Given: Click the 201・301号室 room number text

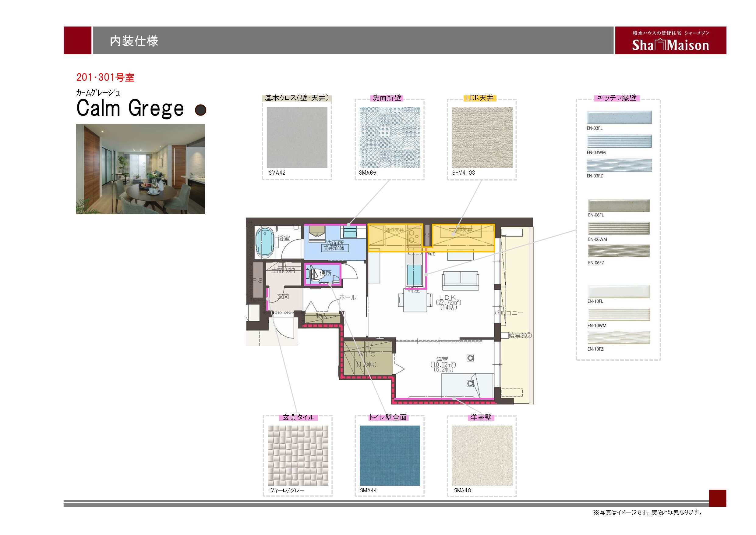Looking at the screenshot, I should click(x=105, y=77).
